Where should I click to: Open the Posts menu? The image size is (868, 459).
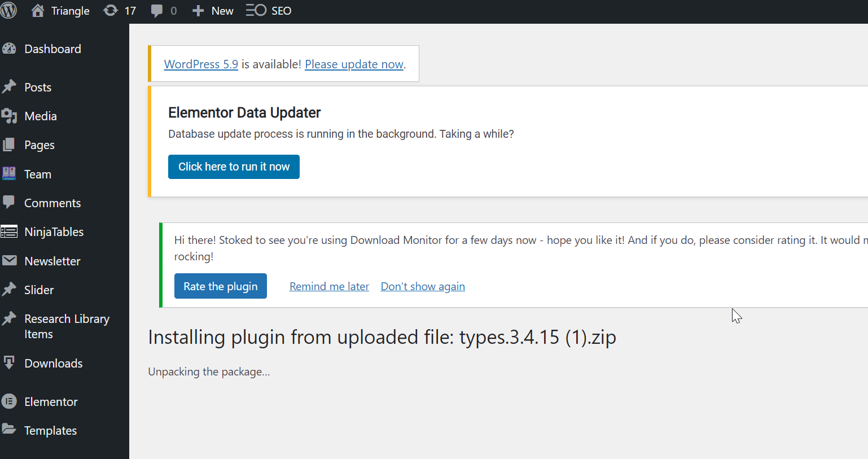(x=38, y=88)
